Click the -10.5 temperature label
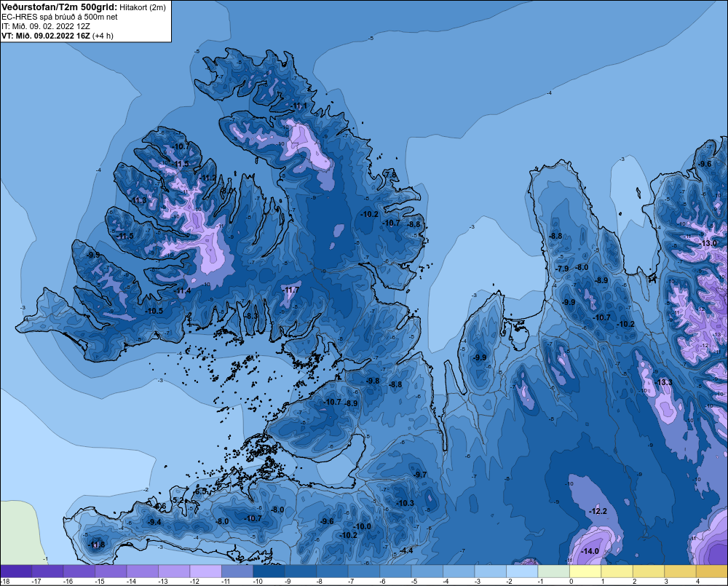Screen dimensions: 728x586 coord(154,311)
